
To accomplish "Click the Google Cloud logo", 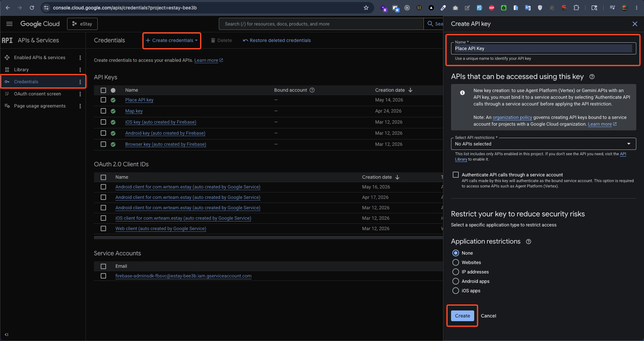I will pyautogui.click(x=40, y=24).
